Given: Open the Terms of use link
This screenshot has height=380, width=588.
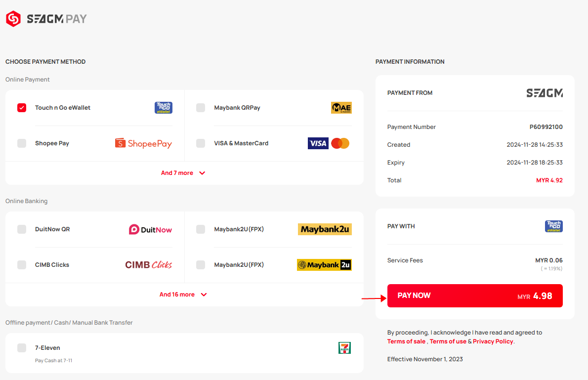Looking at the screenshot, I should [x=448, y=341].
